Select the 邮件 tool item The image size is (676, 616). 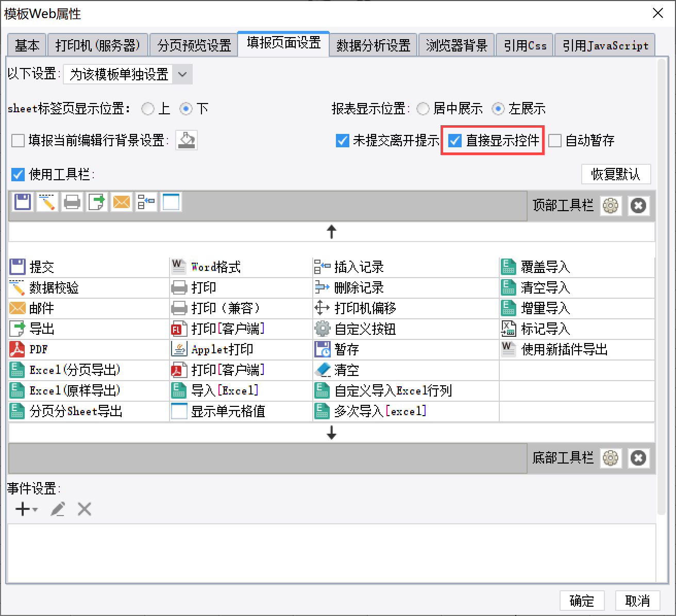pos(89,308)
